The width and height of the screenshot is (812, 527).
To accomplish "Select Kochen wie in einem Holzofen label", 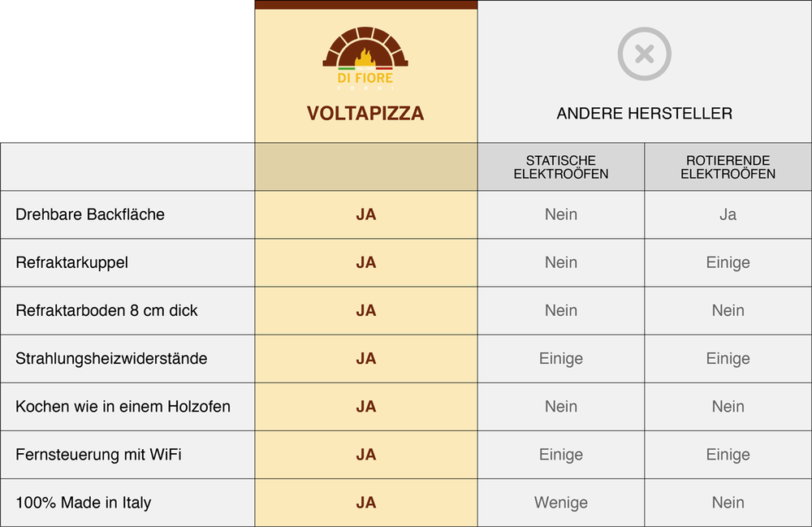I will pyautogui.click(x=123, y=406).
